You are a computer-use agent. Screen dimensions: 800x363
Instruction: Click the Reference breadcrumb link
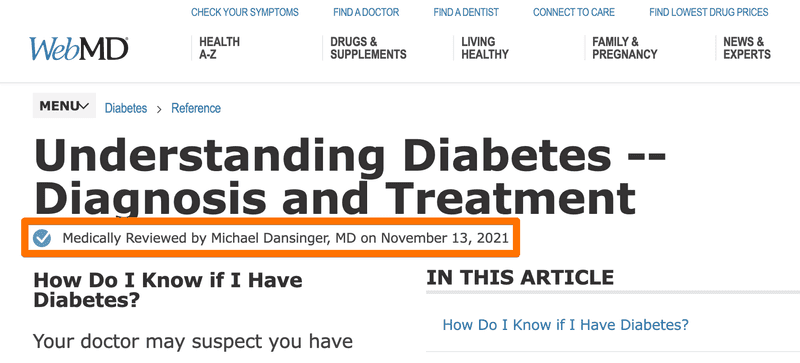click(x=196, y=108)
